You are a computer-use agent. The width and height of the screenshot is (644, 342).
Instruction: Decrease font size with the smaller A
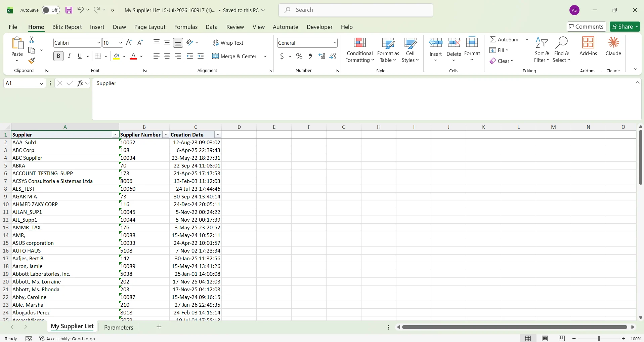tap(140, 42)
